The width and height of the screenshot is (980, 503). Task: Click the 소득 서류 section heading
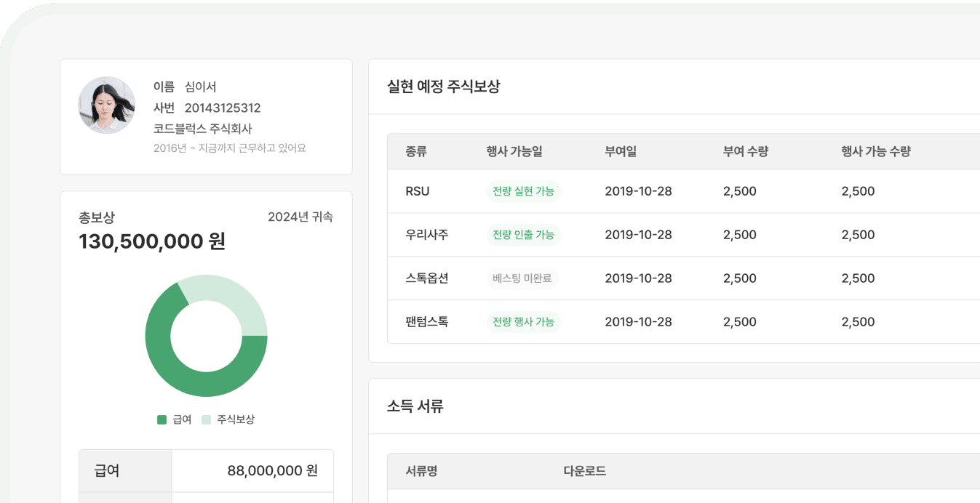pyautogui.click(x=415, y=406)
